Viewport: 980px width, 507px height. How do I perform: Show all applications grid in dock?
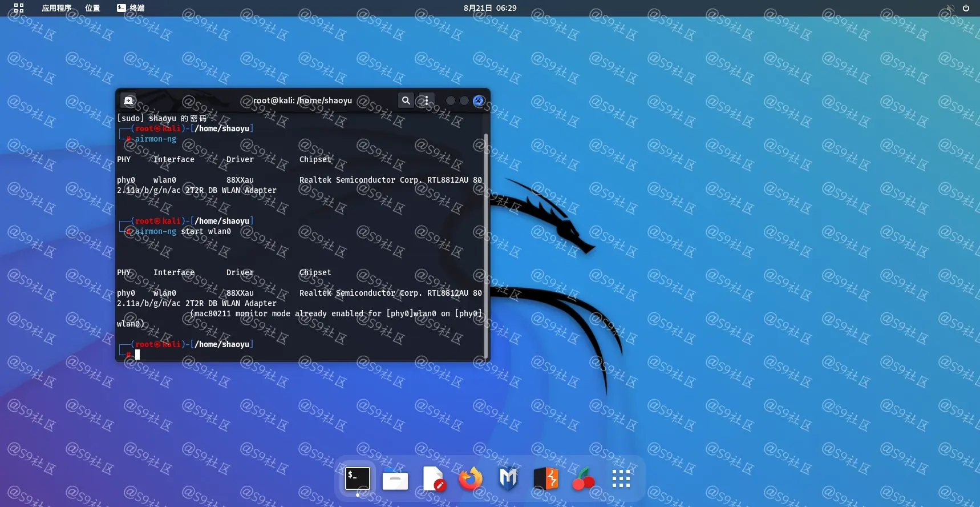(621, 479)
